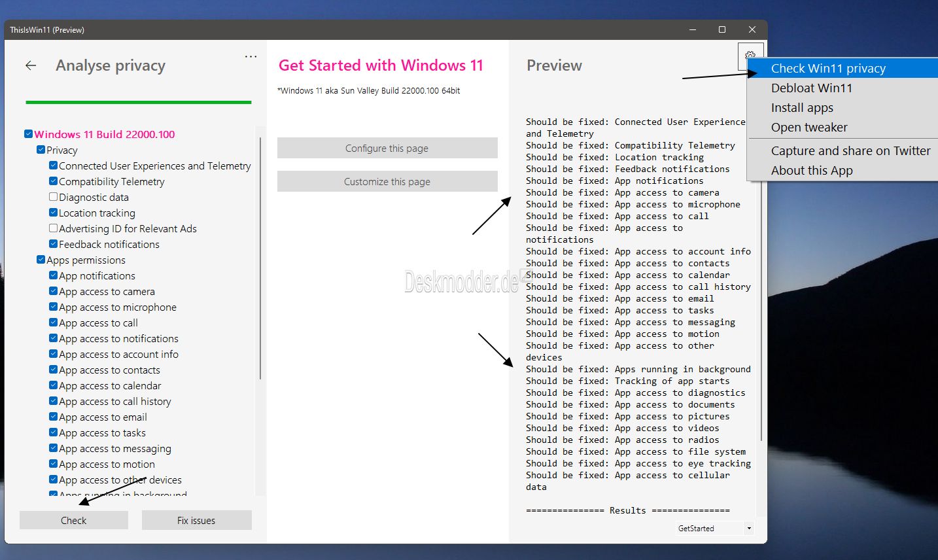Click 'App access to eye tracking' line

coord(638,463)
